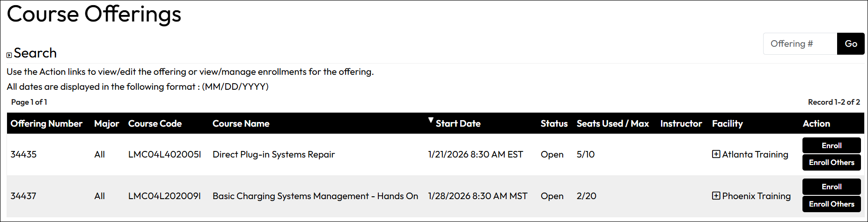868x222 pixels.
Task: Sort by the Offering Number column header
Action: tap(46, 124)
